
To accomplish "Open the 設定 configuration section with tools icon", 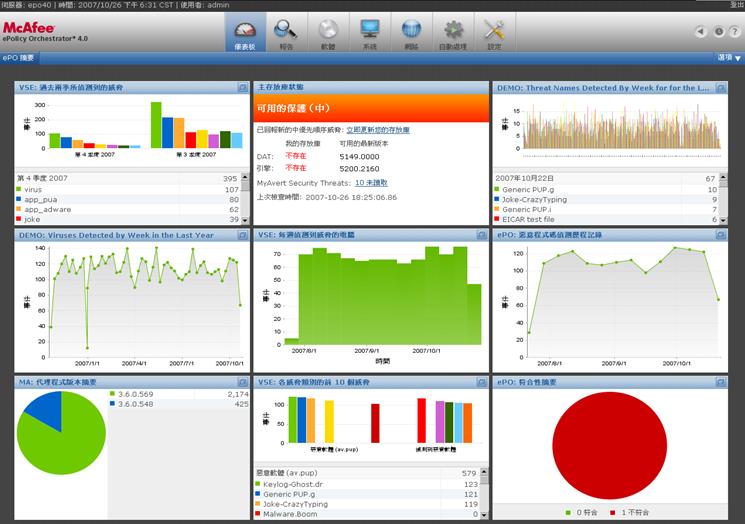I will (x=495, y=32).
